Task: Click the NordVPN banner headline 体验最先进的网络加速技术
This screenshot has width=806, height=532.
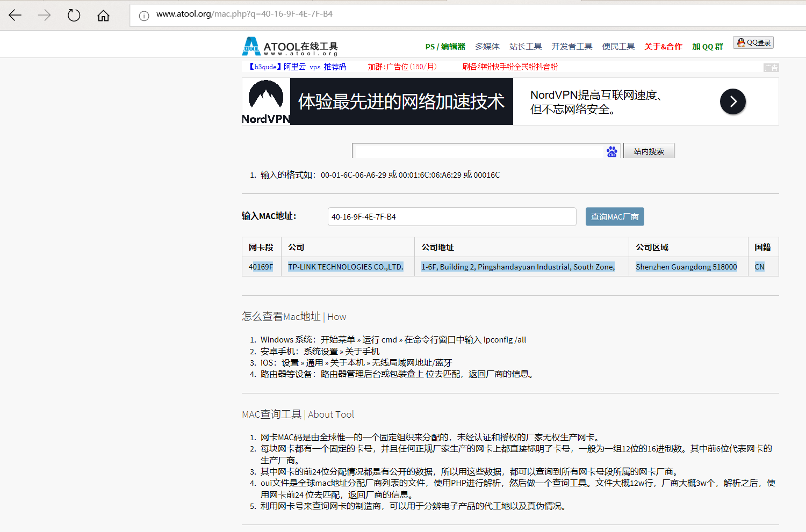Action: (401, 101)
